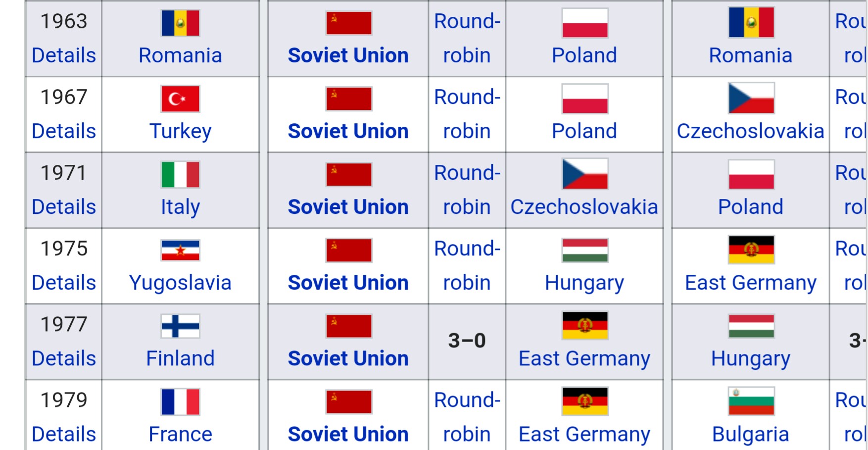Open East Germany link in 1977 row
This screenshot has width=868, height=450.
pyautogui.click(x=584, y=359)
